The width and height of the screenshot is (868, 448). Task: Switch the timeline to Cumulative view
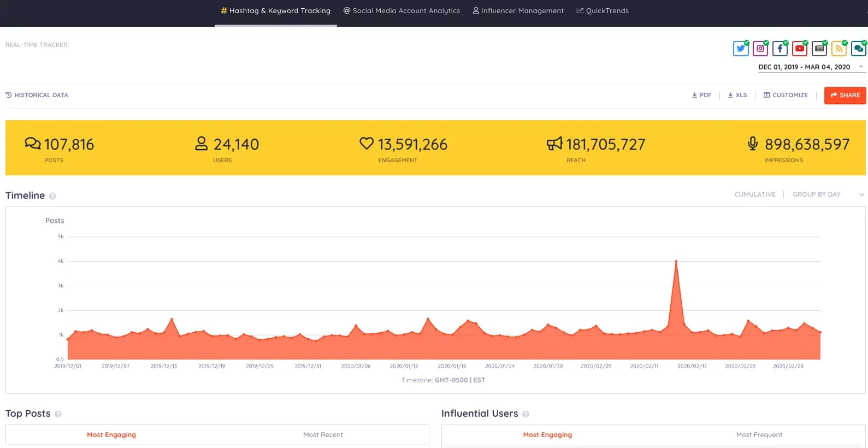click(x=754, y=194)
